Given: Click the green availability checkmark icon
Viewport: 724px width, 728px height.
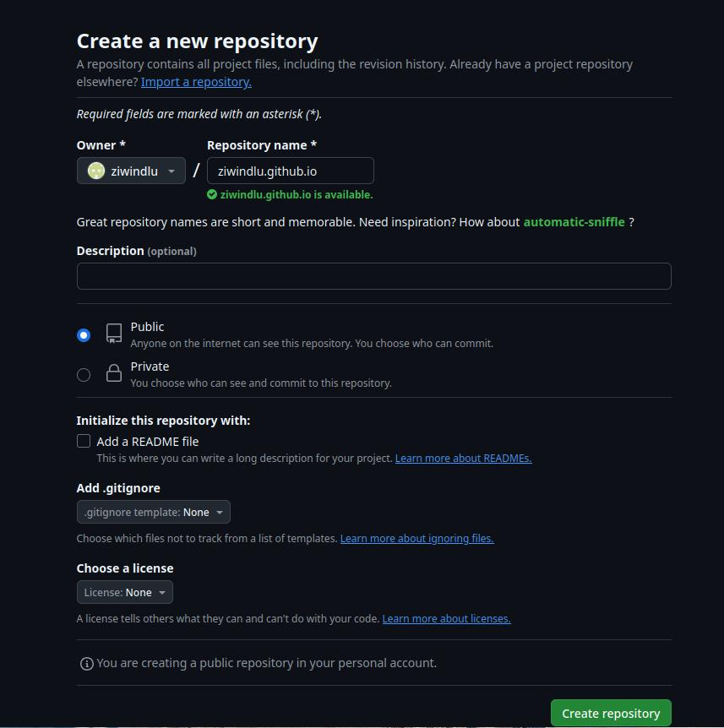Looking at the screenshot, I should (x=212, y=194).
